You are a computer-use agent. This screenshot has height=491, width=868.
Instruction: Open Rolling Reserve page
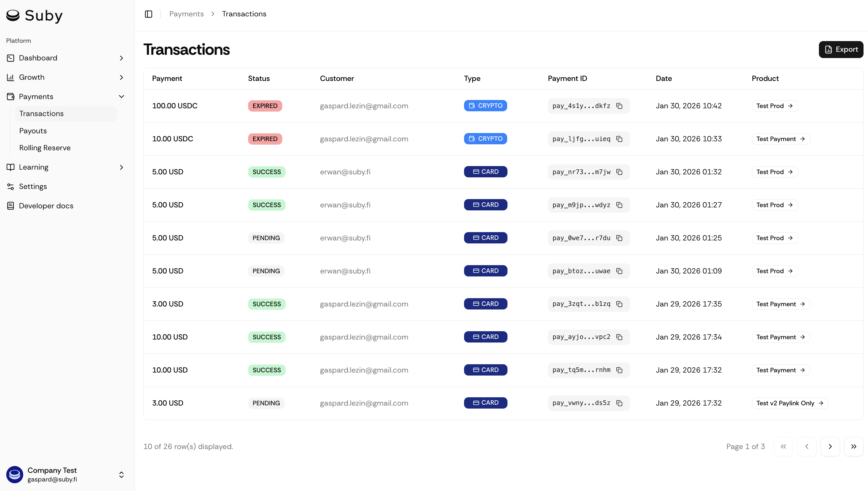45,148
